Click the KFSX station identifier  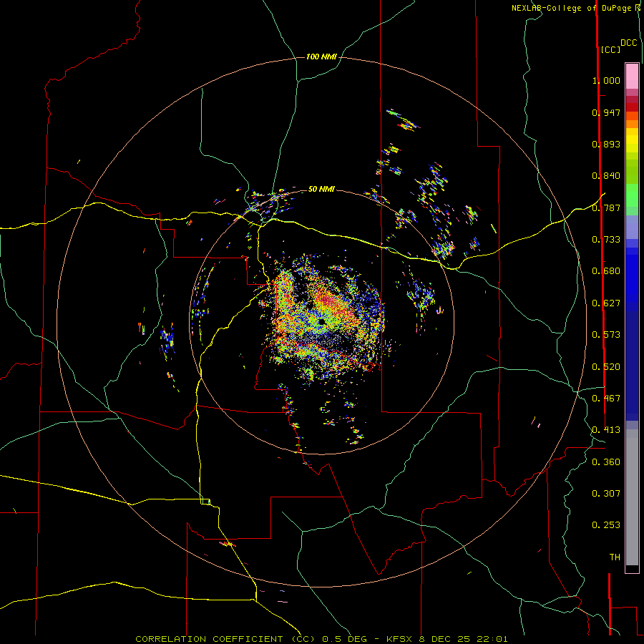point(401,639)
